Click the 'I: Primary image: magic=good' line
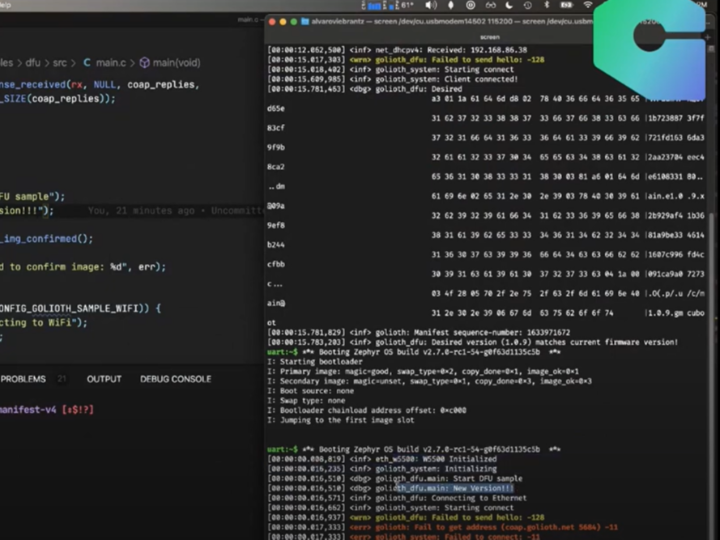The width and height of the screenshot is (720, 540). [423, 371]
